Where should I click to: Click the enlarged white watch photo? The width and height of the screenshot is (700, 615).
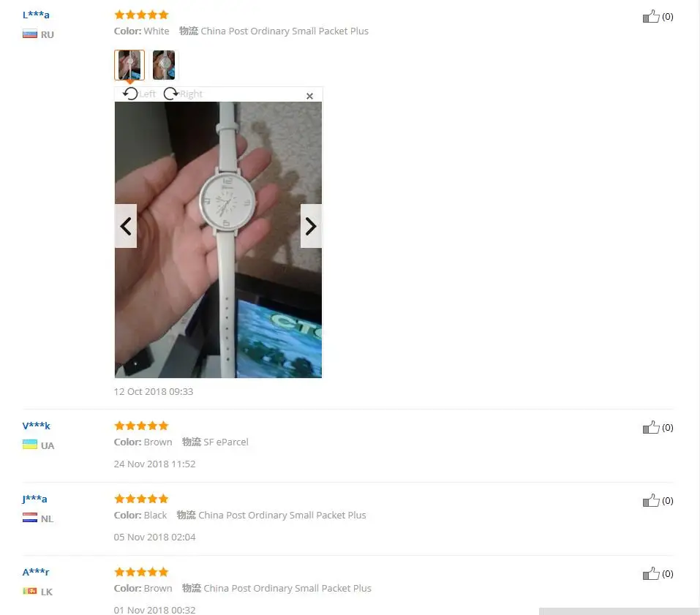pos(218,240)
